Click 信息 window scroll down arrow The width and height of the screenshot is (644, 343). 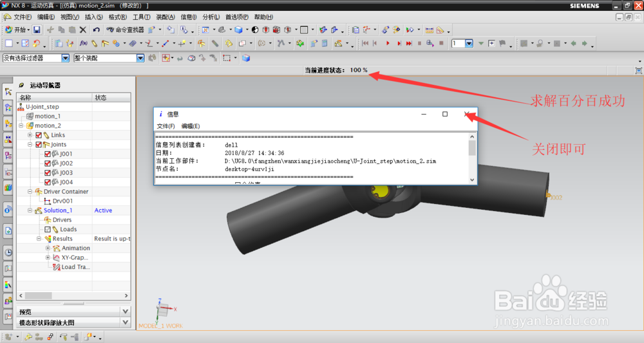click(x=472, y=180)
